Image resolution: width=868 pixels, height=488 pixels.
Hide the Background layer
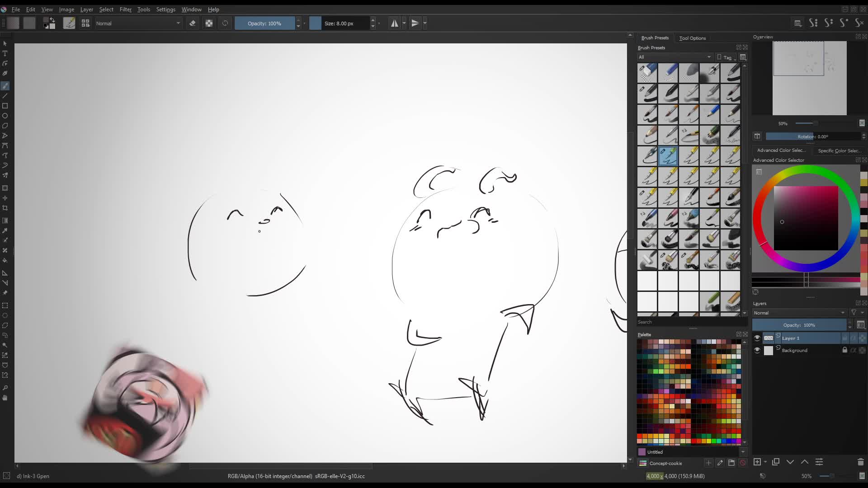(757, 350)
